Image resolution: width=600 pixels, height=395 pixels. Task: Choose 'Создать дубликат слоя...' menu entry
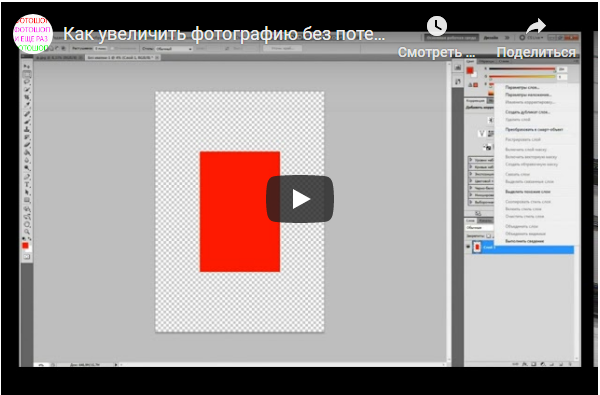click(x=527, y=112)
